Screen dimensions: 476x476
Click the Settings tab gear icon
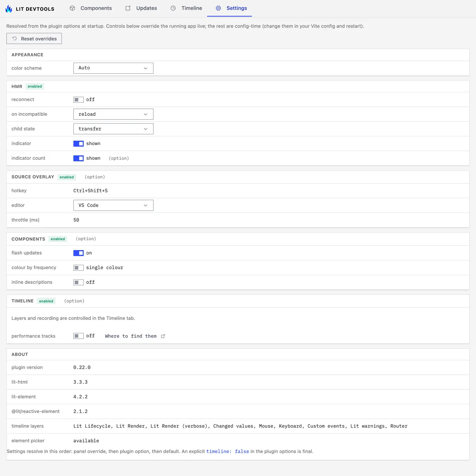tap(218, 8)
